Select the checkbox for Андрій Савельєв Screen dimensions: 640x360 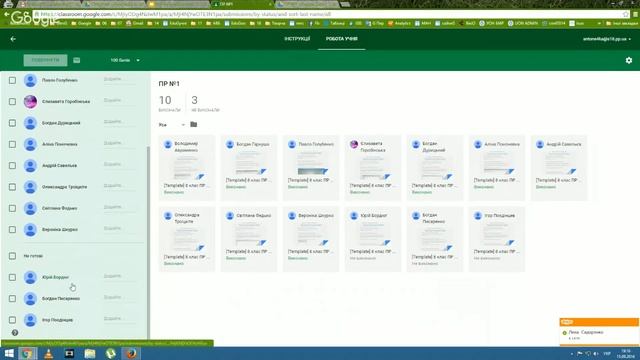(12, 166)
